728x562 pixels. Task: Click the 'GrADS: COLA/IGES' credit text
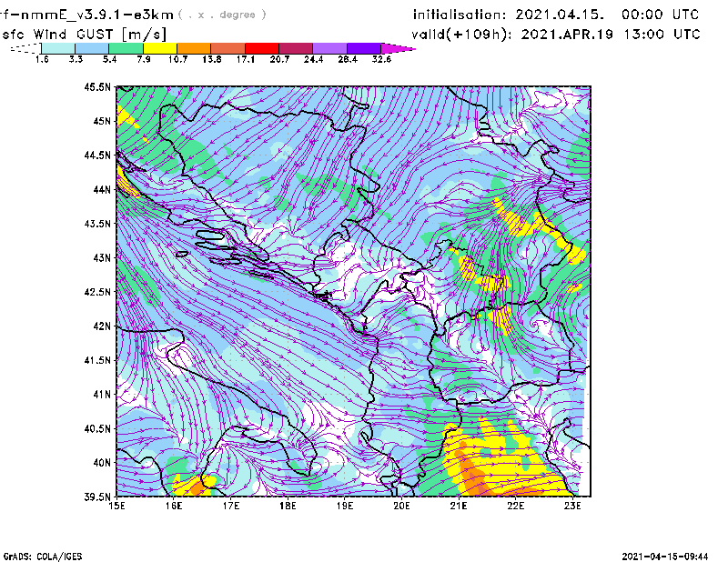42,557
